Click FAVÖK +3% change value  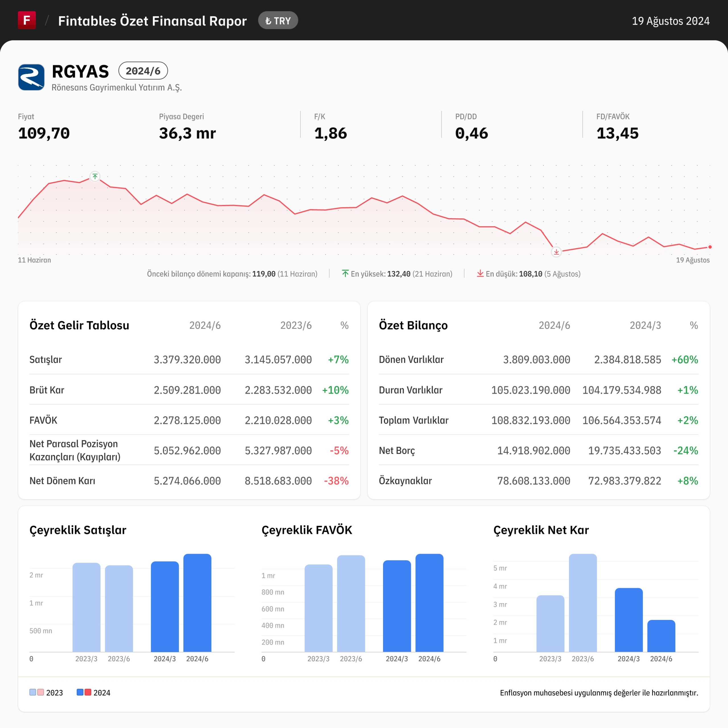pos(338,420)
